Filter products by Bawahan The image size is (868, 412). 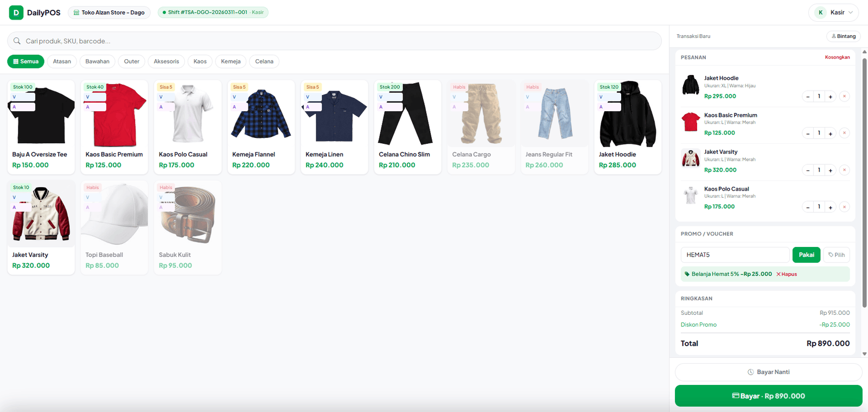(97, 61)
